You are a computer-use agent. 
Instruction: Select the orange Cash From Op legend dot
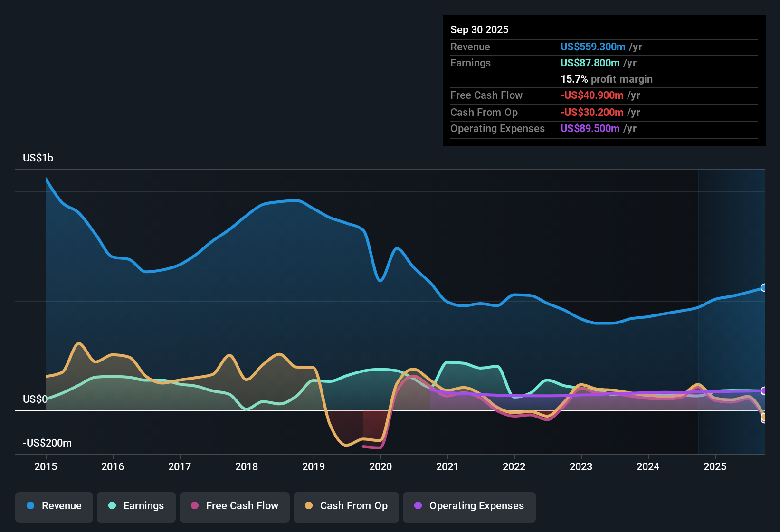click(x=308, y=506)
